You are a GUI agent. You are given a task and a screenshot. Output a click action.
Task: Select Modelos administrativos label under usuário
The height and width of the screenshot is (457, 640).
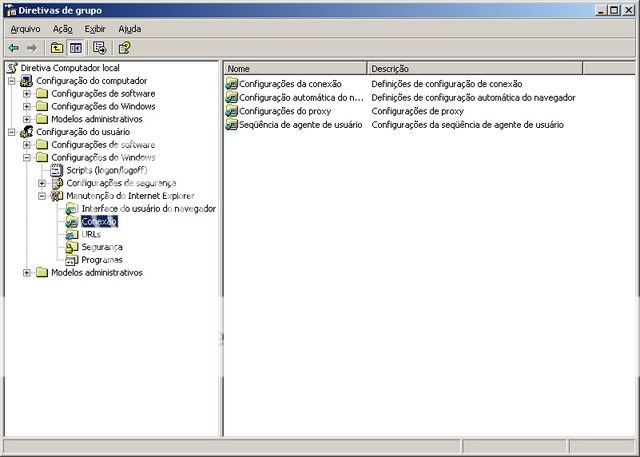click(97, 273)
